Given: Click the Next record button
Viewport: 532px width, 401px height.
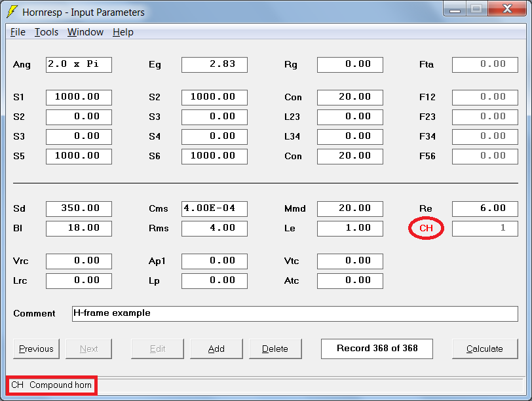Looking at the screenshot, I should (88, 349).
